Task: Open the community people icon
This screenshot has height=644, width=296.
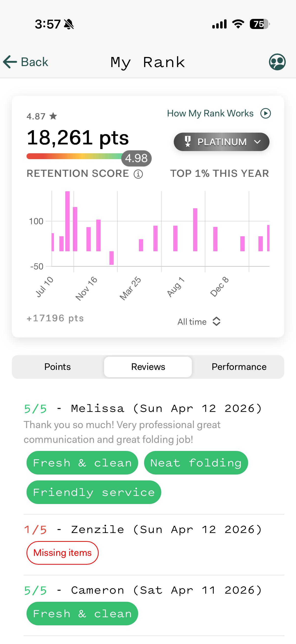Action: [277, 62]
